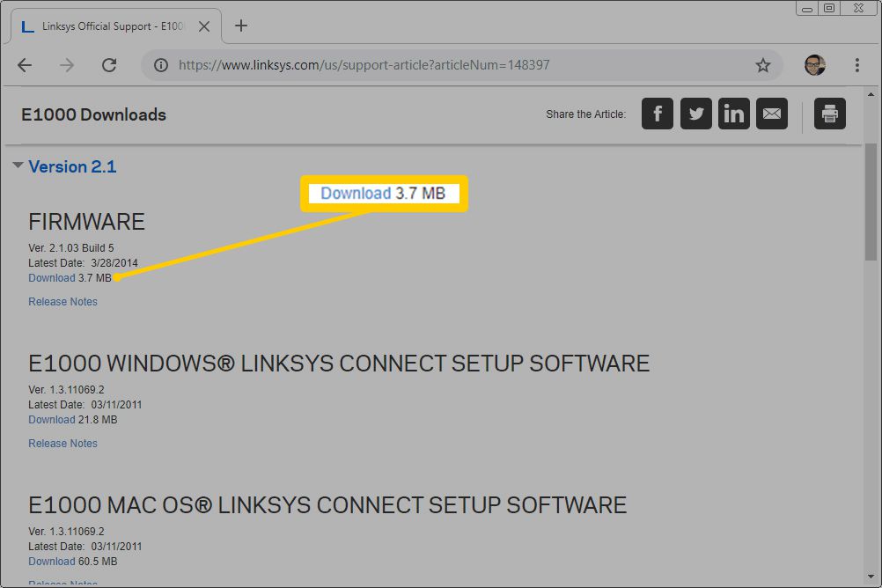Screen dimensions: 882x588
Task: Click the 'Latest Date: 3/28/2014' text
Action: click(x=84, y=263)
